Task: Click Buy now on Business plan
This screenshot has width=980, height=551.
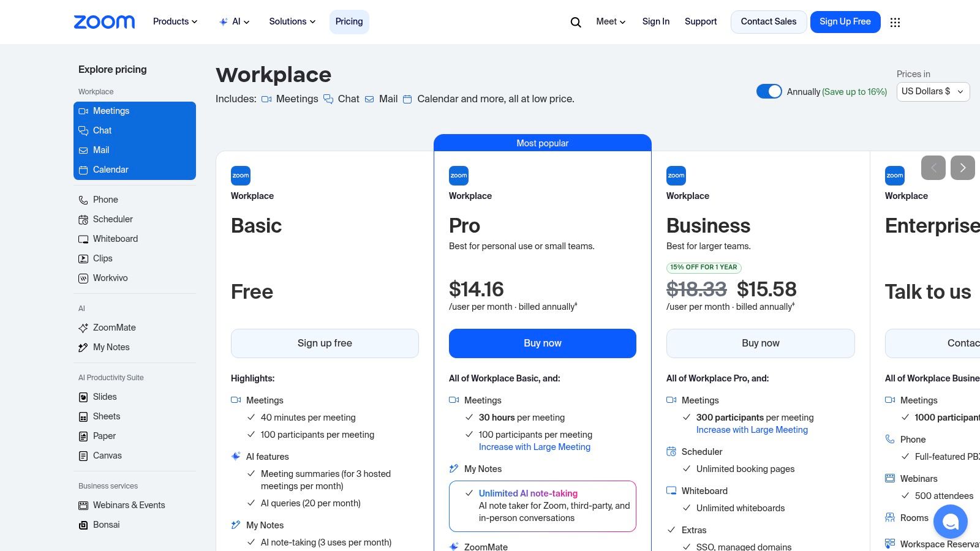Action: pyautogui.click(x=761, y=343)
